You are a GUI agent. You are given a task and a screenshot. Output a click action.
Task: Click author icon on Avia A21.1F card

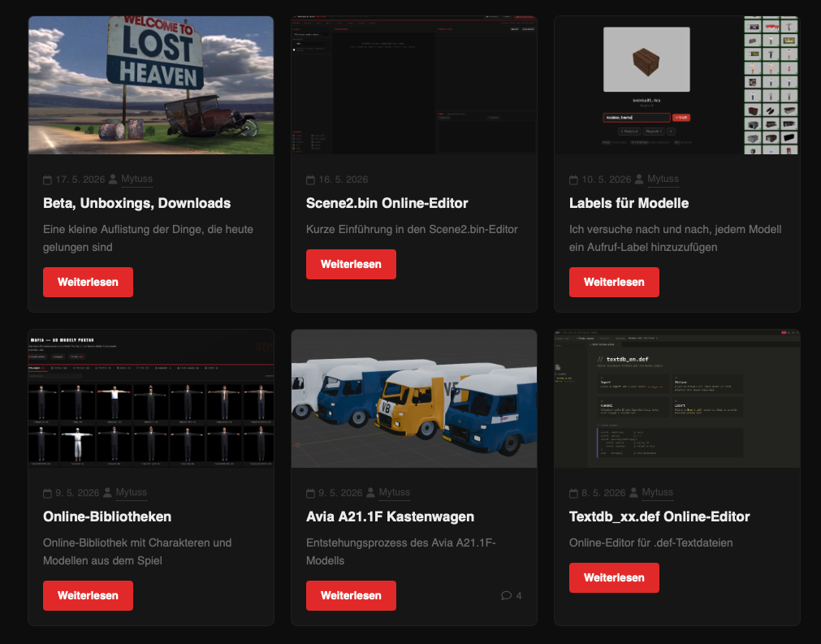coord(370,493)
